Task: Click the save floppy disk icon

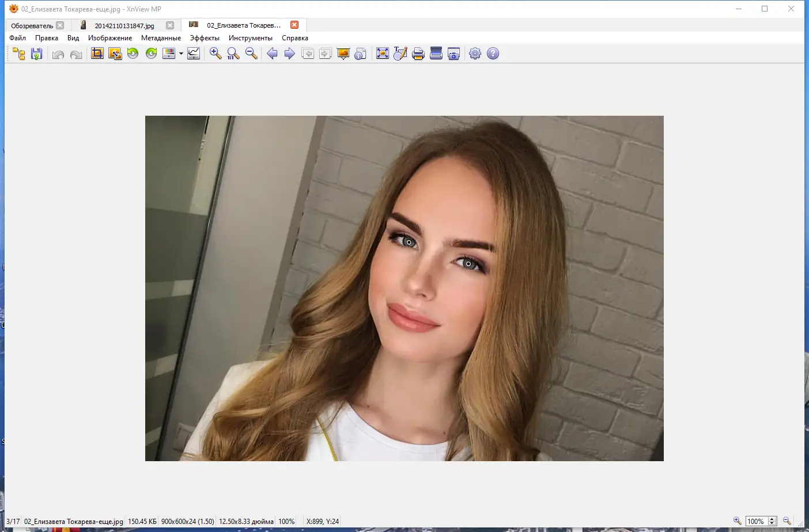Action: (37, 54)
